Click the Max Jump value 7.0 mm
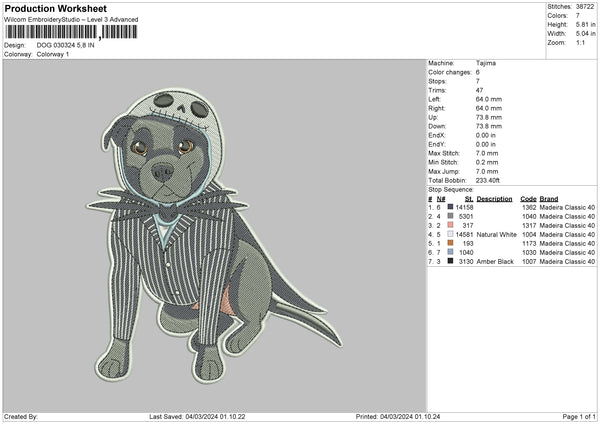Viewport: 600px width, 424px height. pos(487,172)
